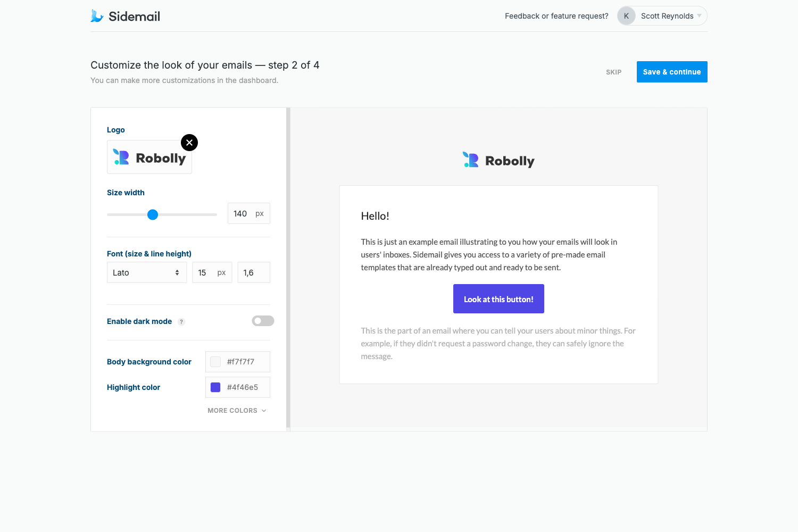Click the 'Enable dark mode' label
This screenshot has width=798, height=532.
[139, 321]
